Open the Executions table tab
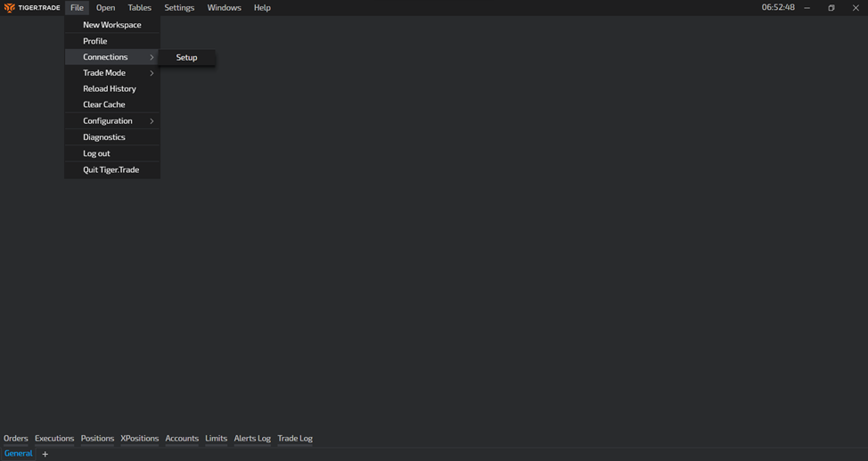Screen dimensions: 868x461 point(54,439)
